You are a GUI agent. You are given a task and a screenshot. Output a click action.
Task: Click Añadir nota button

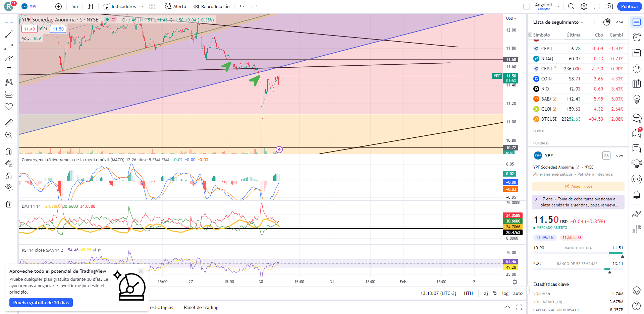pos(578,186)
